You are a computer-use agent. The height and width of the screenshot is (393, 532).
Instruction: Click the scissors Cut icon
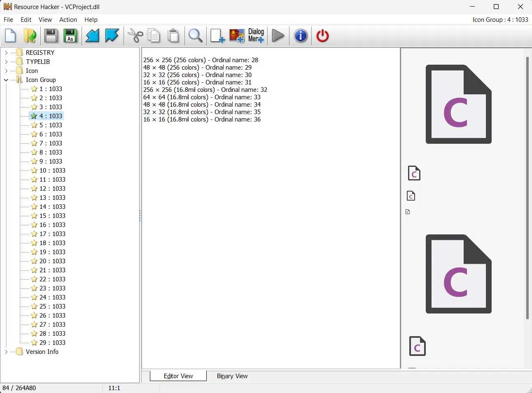[135, 36]
